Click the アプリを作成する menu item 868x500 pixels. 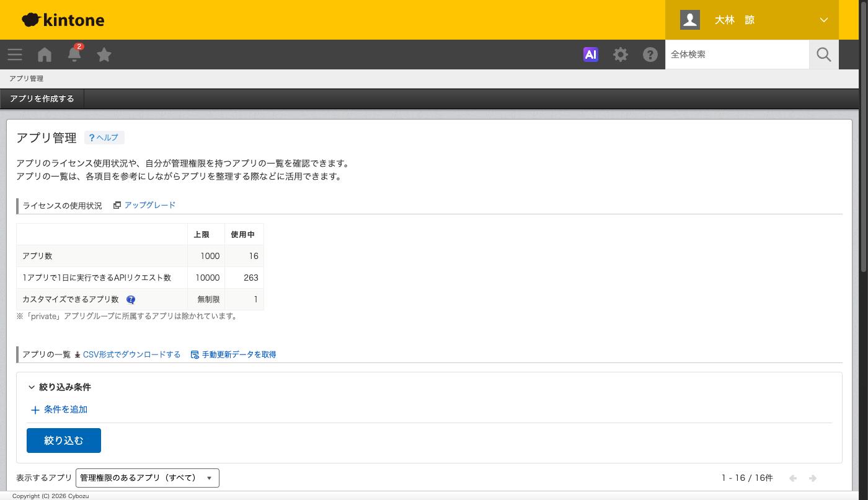(x=42, y=99)
